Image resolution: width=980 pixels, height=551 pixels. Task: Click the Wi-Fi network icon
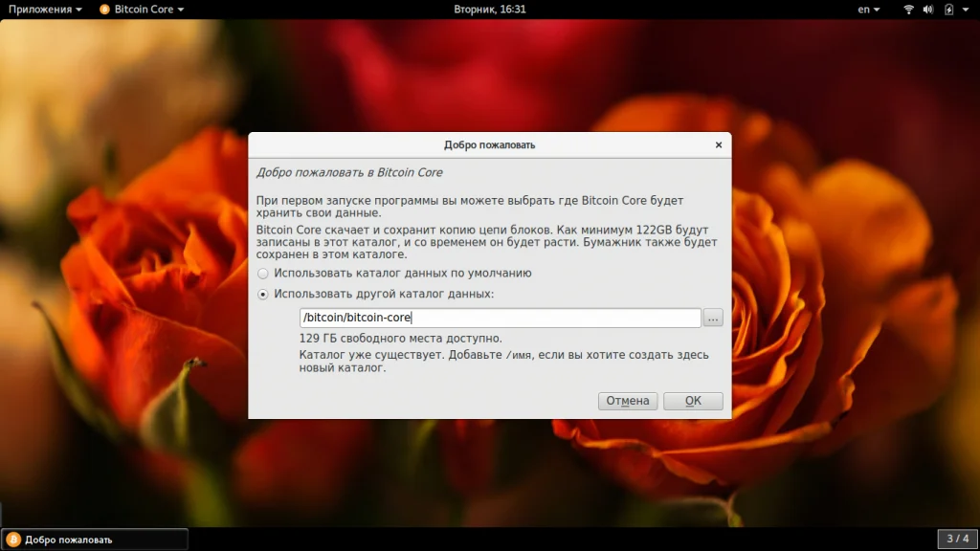click(909, 10)
